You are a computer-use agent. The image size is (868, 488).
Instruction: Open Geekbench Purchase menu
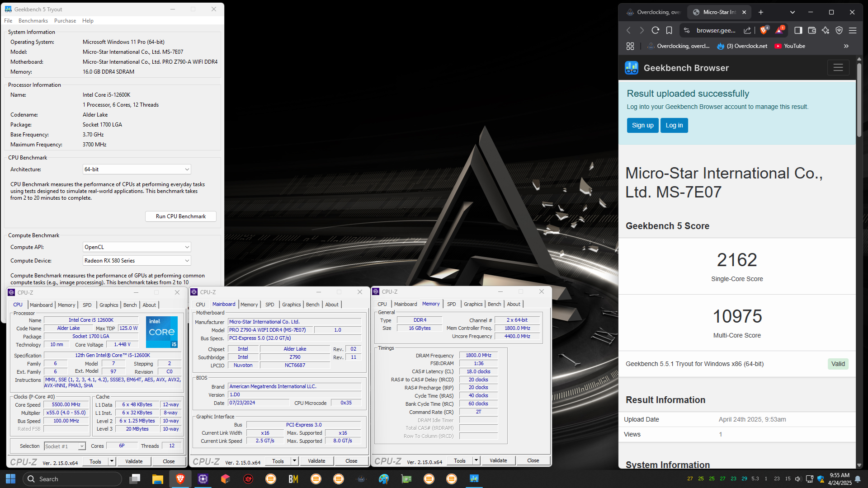pos(65,21)
